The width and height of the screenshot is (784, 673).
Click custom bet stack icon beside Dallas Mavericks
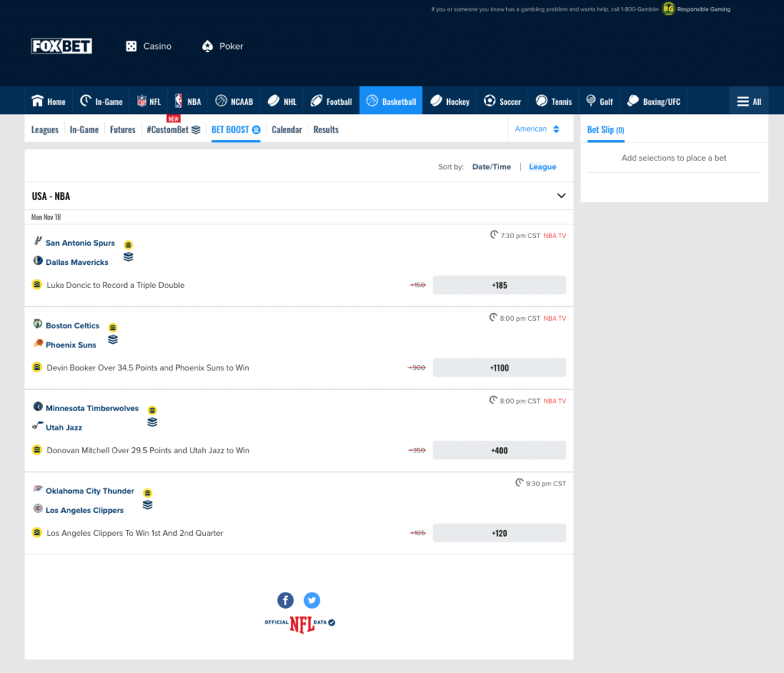pos(129,257)
